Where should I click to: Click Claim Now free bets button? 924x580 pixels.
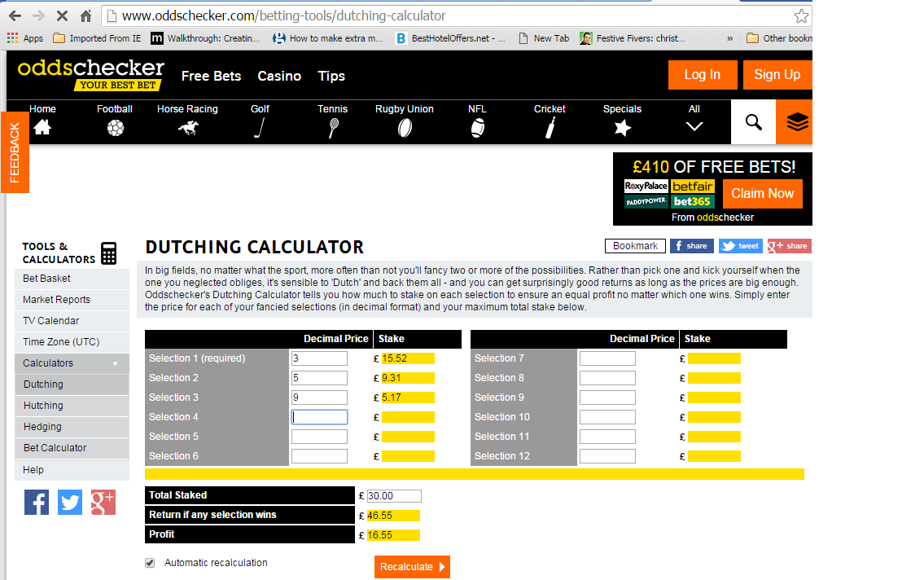click(x=763, y=193)
